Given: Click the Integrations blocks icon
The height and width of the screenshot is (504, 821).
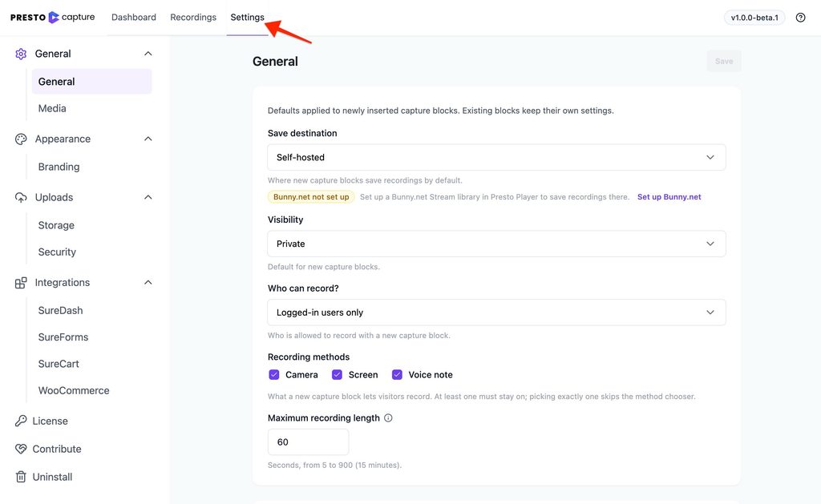Looking at the screenshot, I should (x=21, y=283).
